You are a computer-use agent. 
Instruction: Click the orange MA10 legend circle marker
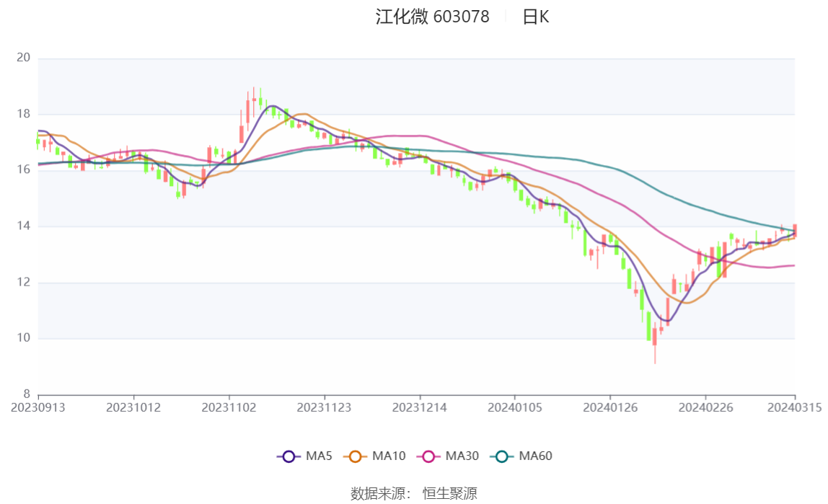tap(355, 456)
